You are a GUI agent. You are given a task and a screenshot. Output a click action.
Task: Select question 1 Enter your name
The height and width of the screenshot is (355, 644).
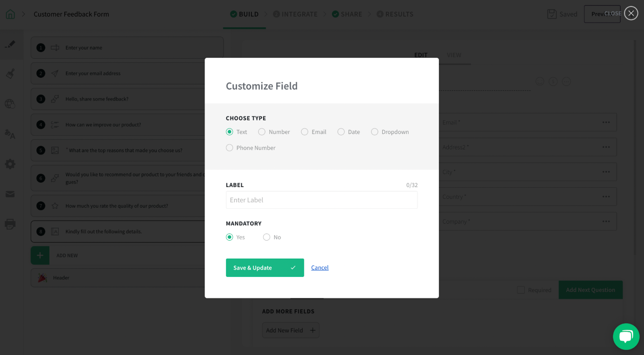127,48
